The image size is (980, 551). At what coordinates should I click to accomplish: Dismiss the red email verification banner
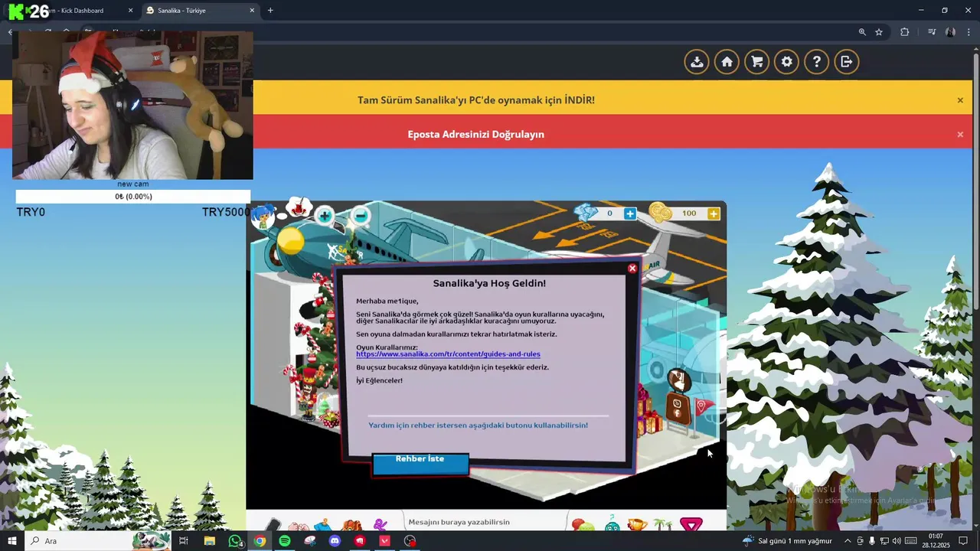960,135
